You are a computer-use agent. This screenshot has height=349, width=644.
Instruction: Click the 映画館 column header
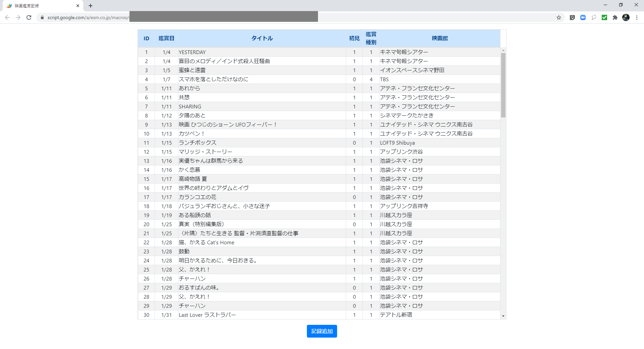(x=440, y=38)
